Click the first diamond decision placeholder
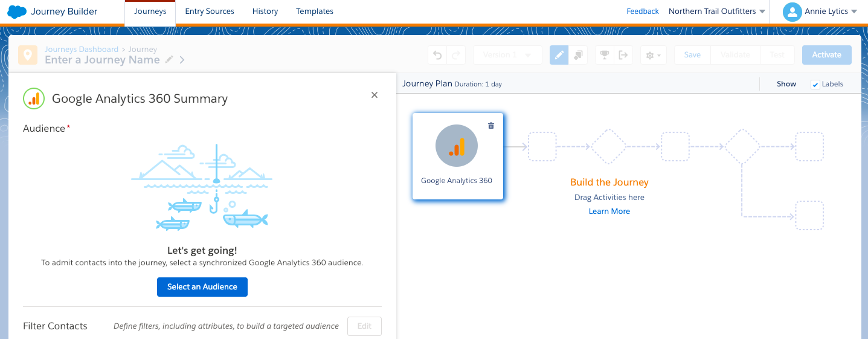This screenshot has height=339, width=868. click(x=609, y=146)
